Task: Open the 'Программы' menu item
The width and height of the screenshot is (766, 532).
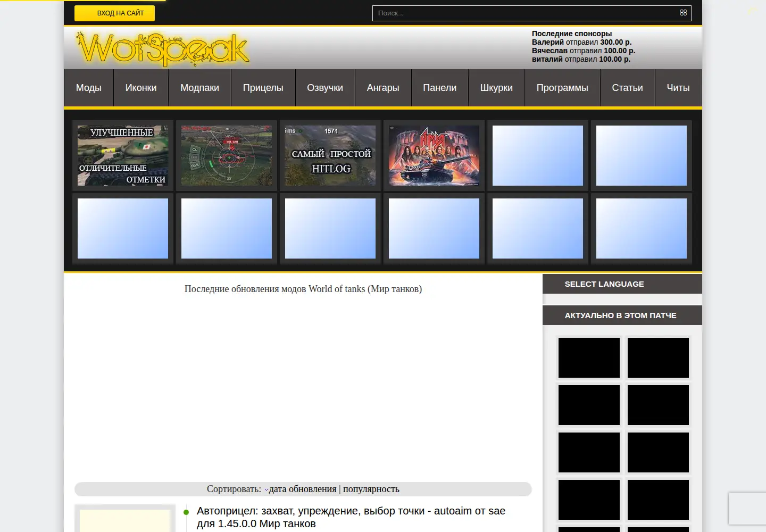Action: point(562,88)
